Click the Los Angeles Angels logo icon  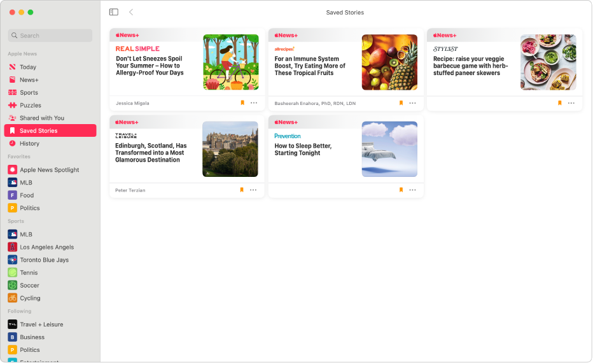[x=13, y=248]
